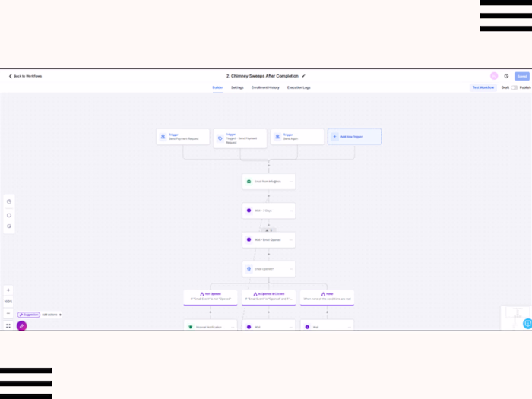
Task: Click the workflow title text
Action: coord(262,76)
